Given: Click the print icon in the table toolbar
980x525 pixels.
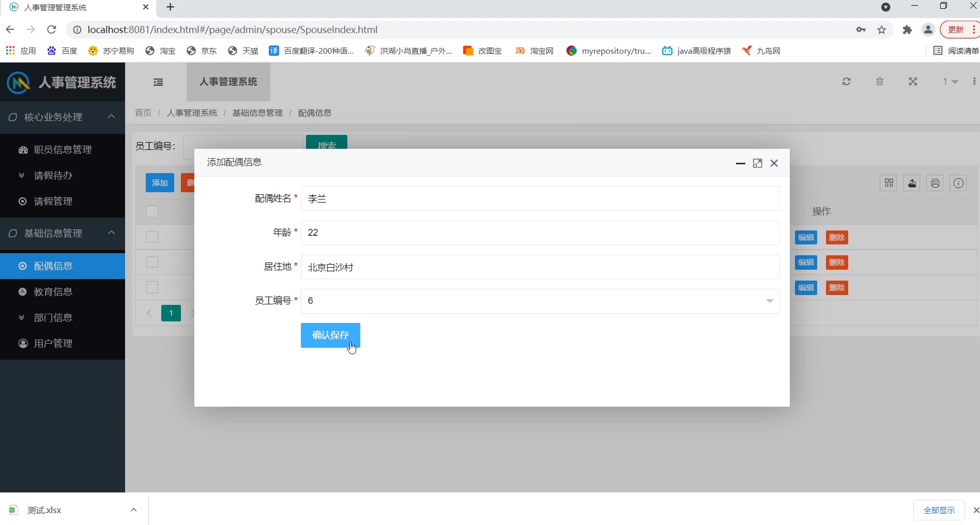Looking at the screenshot, I should click(x=935, y=183).
